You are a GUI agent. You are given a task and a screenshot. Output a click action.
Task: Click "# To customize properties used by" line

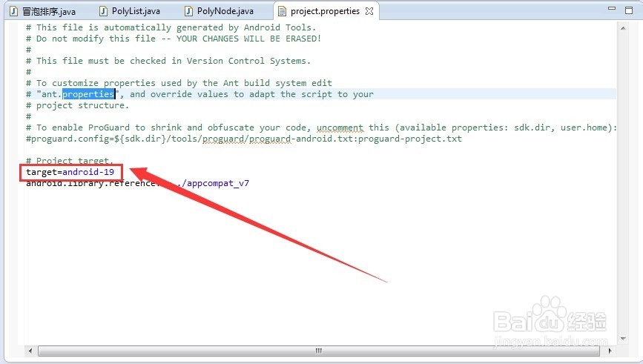tap(179, 83)
